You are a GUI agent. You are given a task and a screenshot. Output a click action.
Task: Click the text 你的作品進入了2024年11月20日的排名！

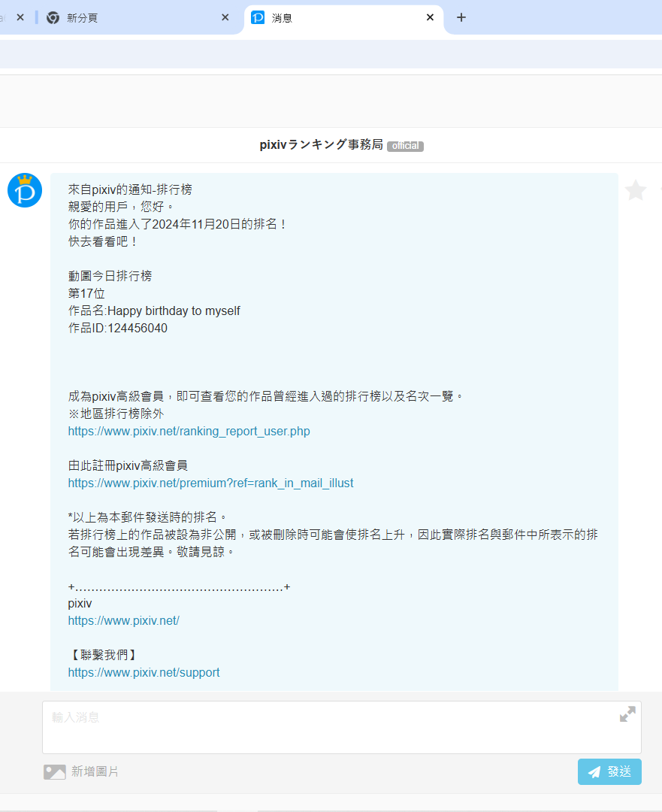177,224
